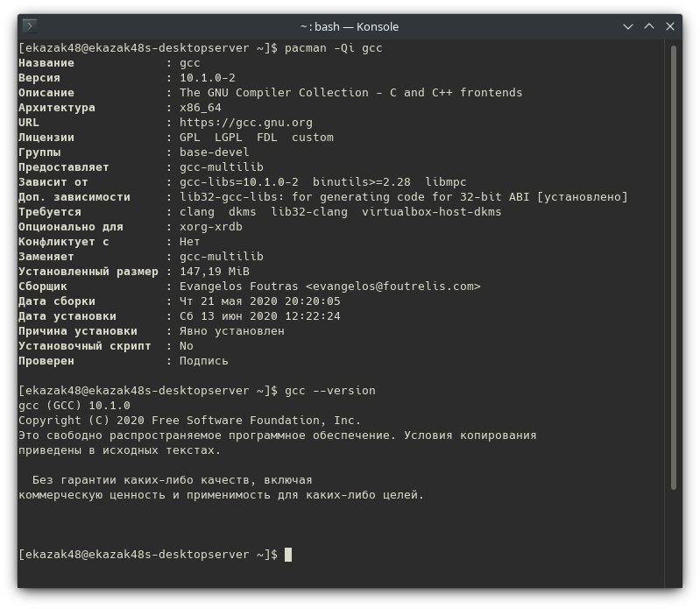This screenshot has height=609, width=700.
Task: Click the title "~ : bash — Konsole"
Action: (350, 27)
